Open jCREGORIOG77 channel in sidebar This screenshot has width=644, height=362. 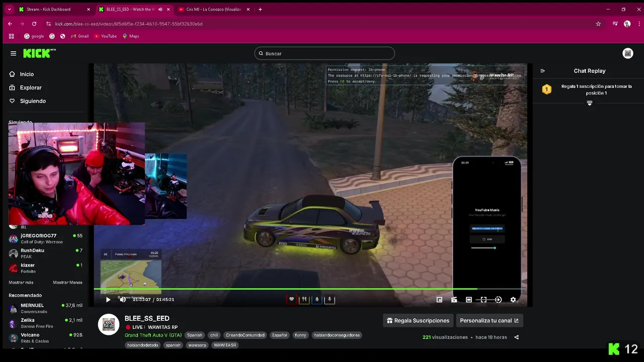pyautogui.click(x=45, y=239)
